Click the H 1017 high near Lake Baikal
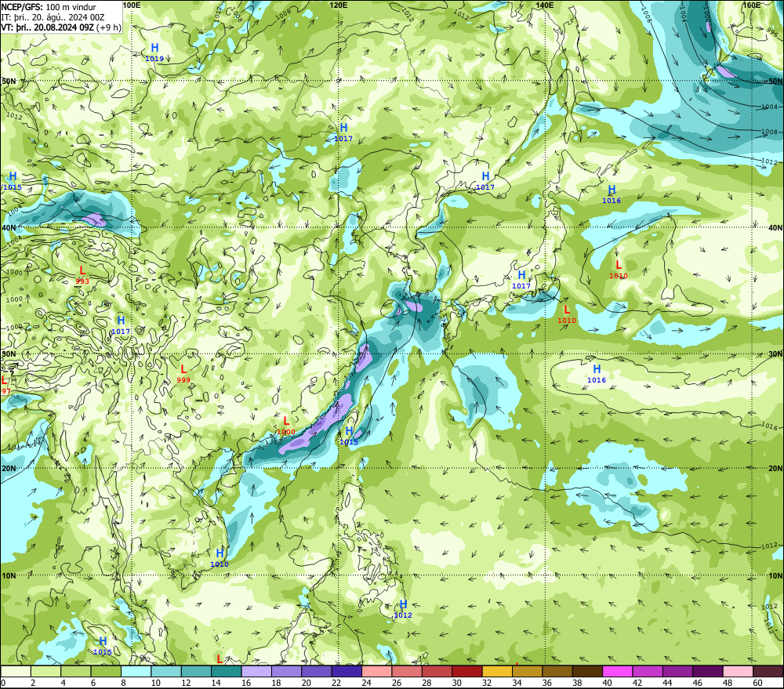 [x=343, y=132]
